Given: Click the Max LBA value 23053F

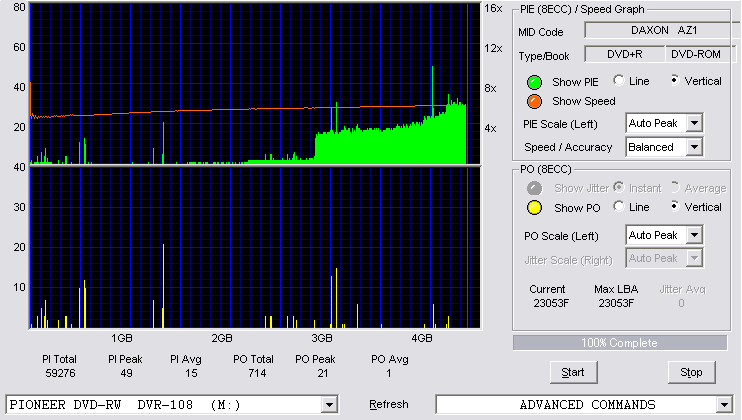Looking at the screenshot, I should [x=616, y=303].
